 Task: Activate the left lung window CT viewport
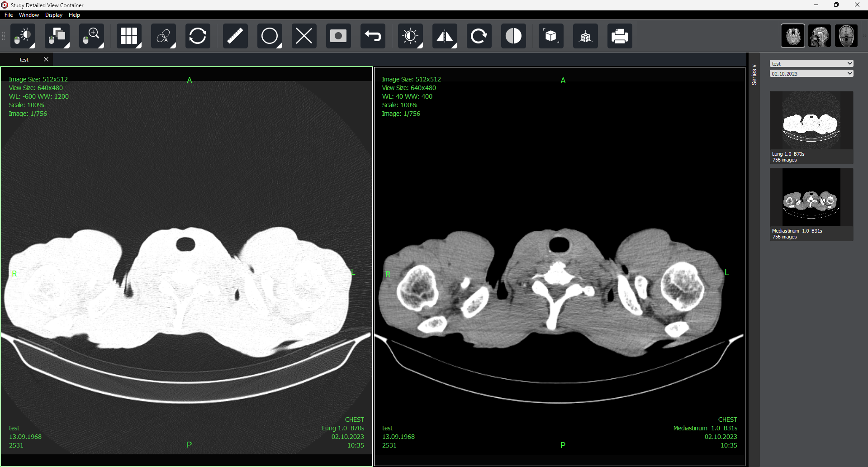tap(186, 266)
